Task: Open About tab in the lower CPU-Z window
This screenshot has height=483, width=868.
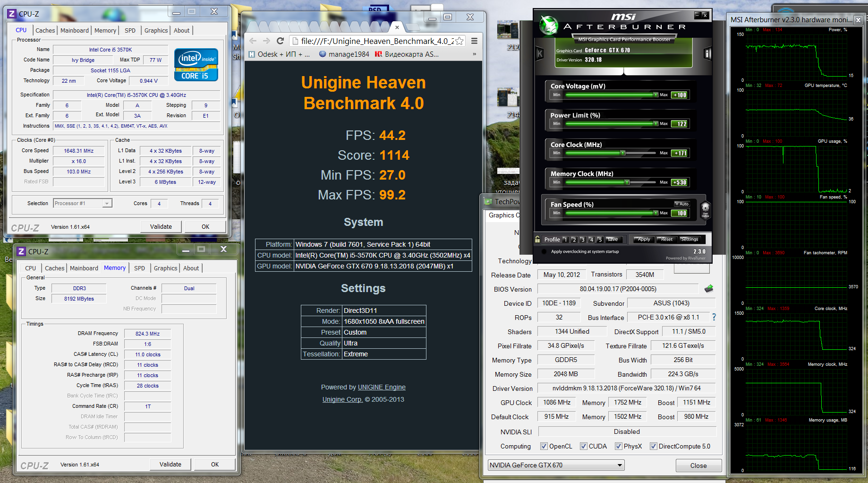Action: point(191,268)
